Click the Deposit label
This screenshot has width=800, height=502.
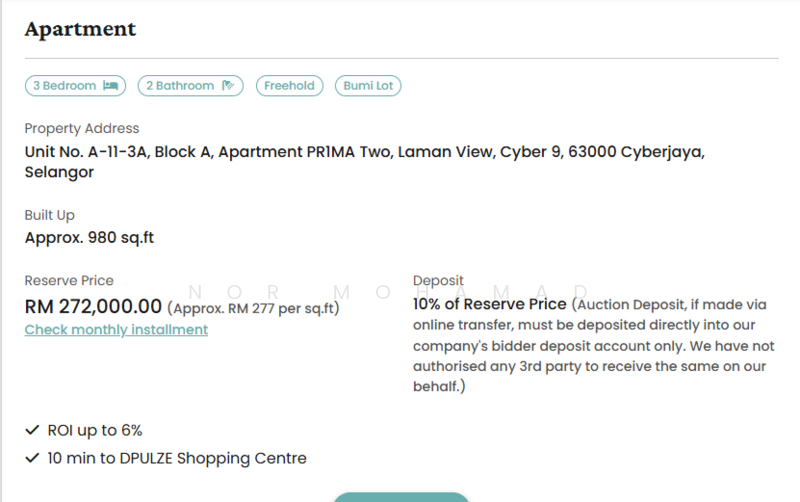click(x=438, y=281)
